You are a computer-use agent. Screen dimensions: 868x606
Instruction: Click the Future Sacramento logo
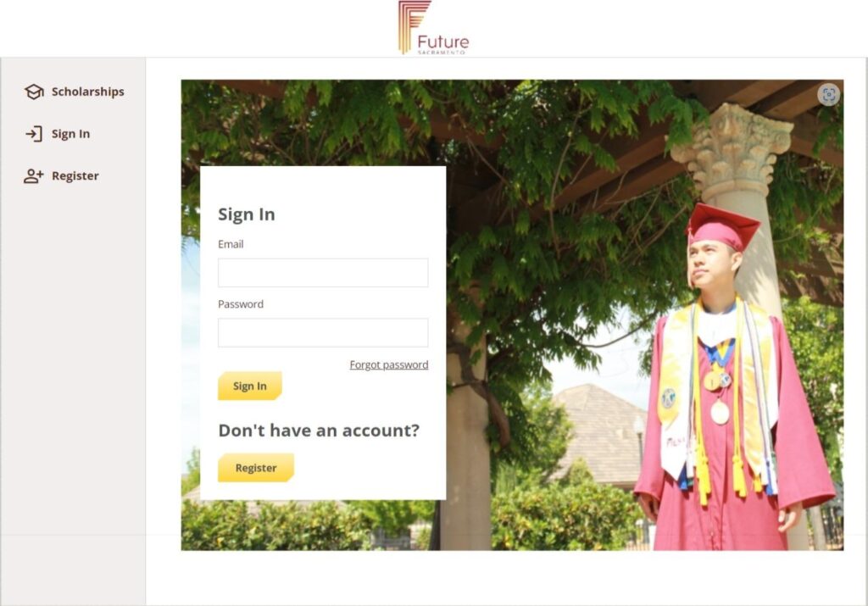click(433, 28)
